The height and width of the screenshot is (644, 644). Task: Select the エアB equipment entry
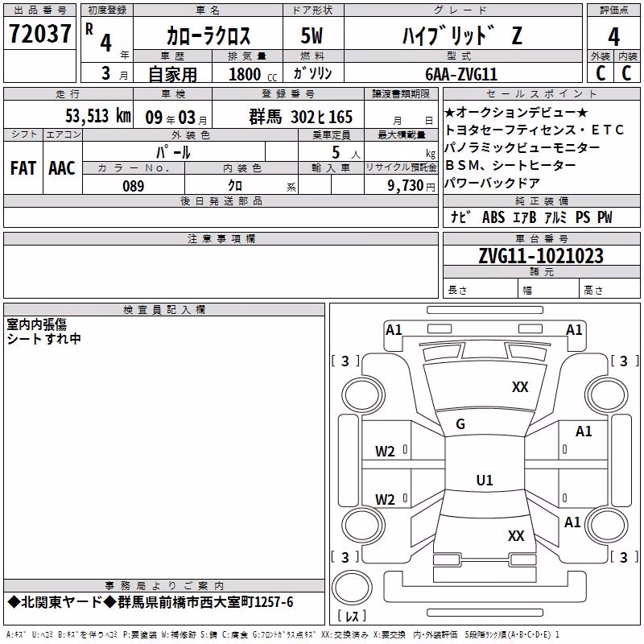coord(525,217)
